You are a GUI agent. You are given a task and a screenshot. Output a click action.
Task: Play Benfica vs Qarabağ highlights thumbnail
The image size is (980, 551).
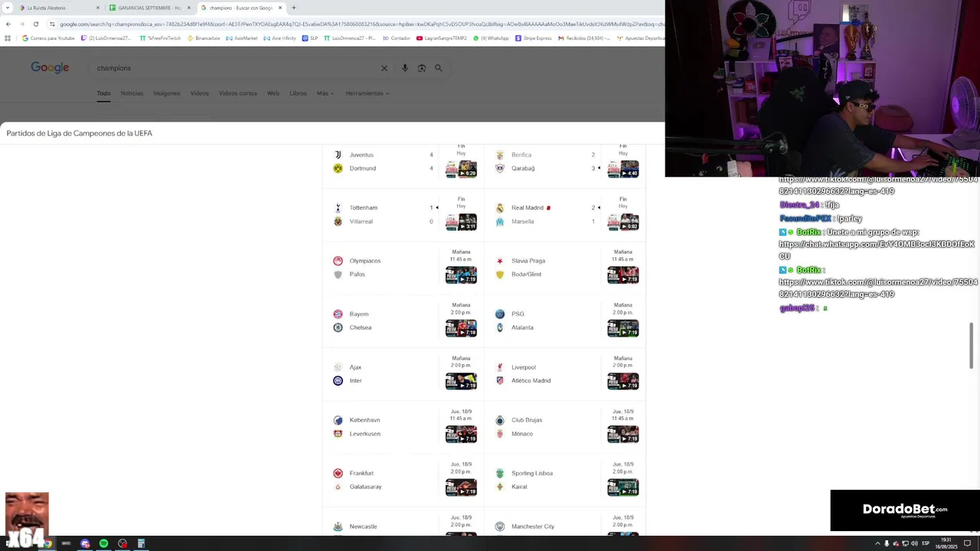(623, 169)
